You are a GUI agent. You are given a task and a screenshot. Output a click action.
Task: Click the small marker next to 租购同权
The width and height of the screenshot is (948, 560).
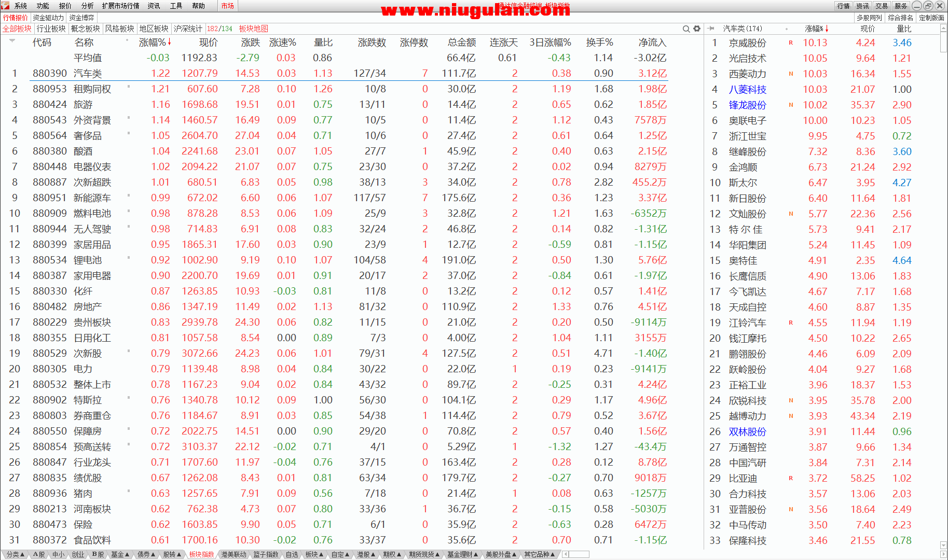click(128, 86)
